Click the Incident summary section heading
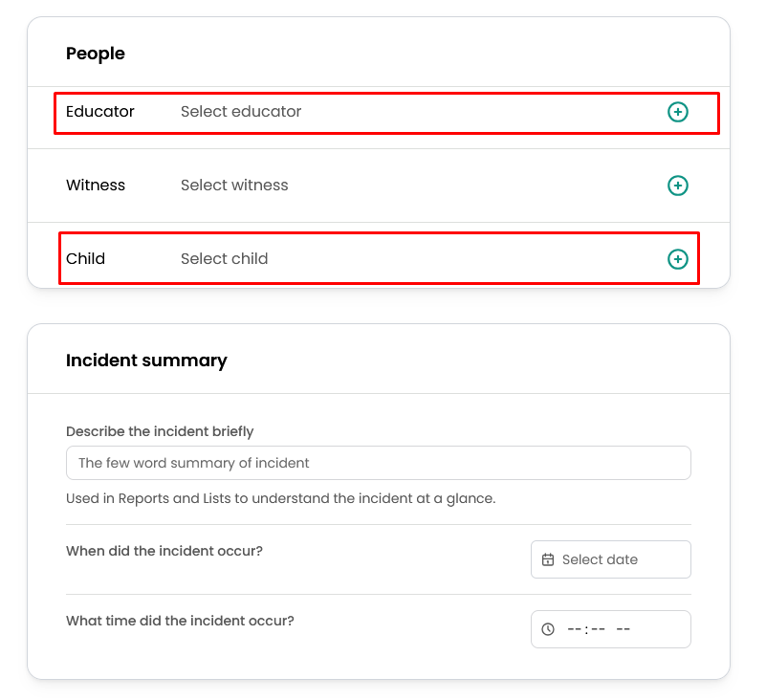This screenshot has height=700, width=766. (x=146, y=361)
